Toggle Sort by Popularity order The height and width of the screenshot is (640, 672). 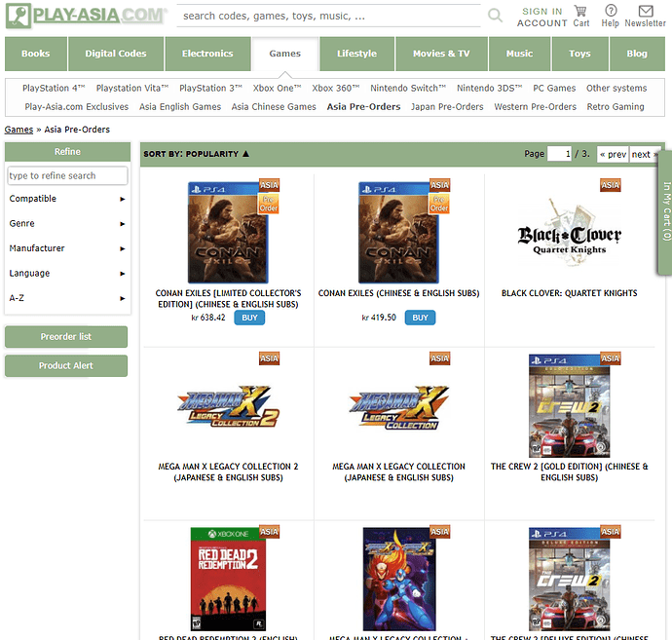pos(197,154)
